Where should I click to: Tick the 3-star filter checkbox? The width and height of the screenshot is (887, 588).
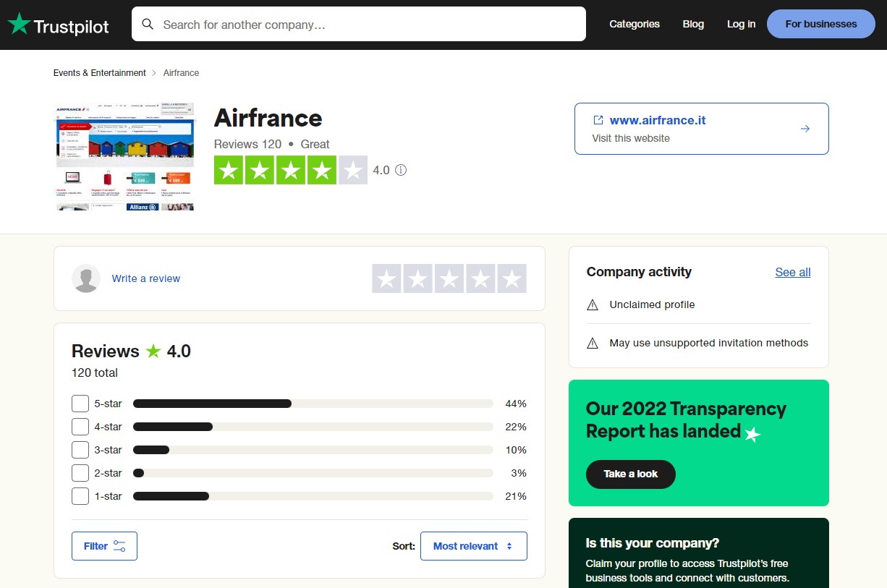(x=80, y=450)
